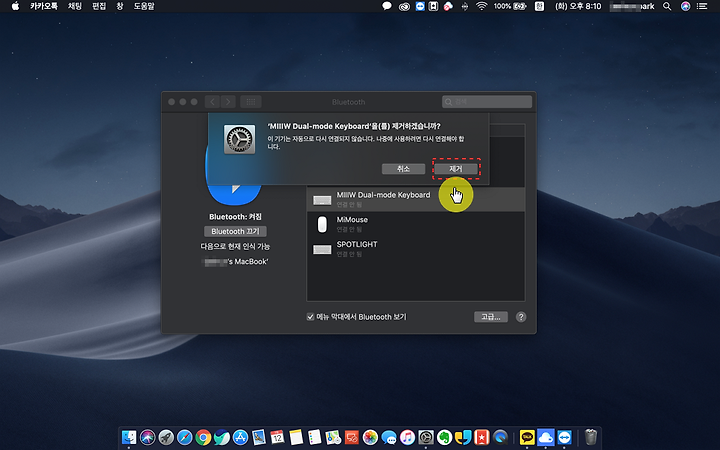
Task: Open Launchpad rocket in Dock
Action: pyautogui.click(x=166, y=437)
